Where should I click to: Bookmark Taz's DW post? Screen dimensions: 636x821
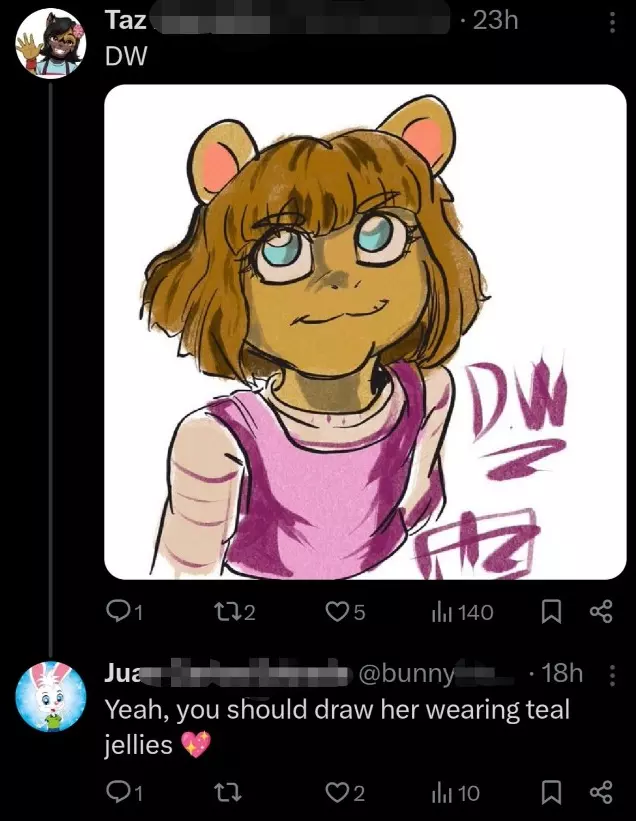tap(551, 612)
